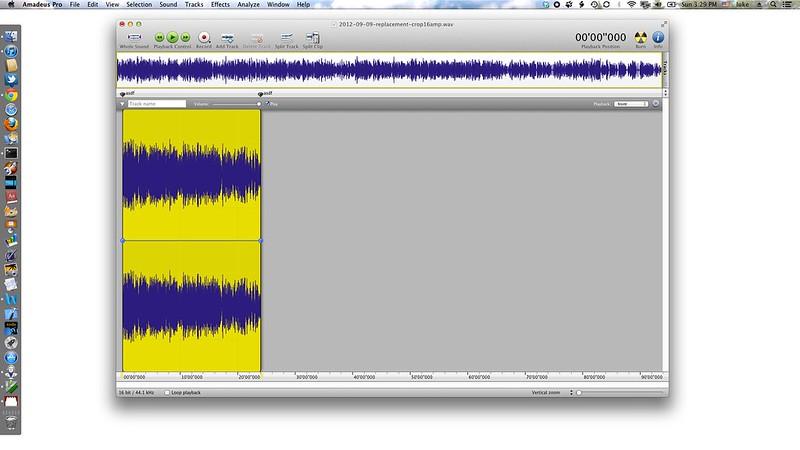Open the Burn disc icon
800x450 pixels.
click(640, 37)
